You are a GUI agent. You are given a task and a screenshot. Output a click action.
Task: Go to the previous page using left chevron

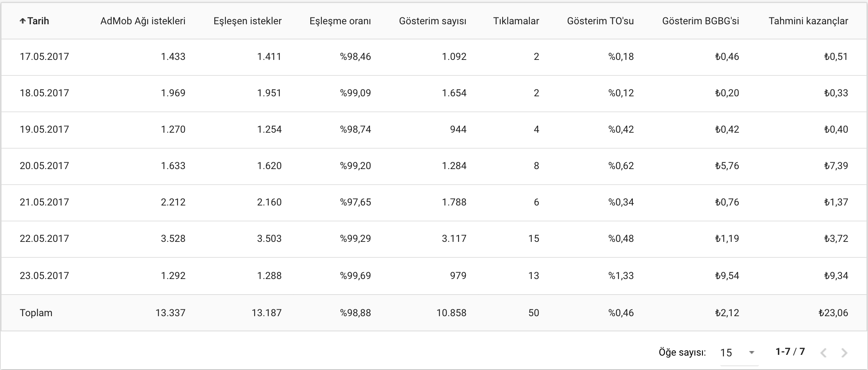click(823, 353)
